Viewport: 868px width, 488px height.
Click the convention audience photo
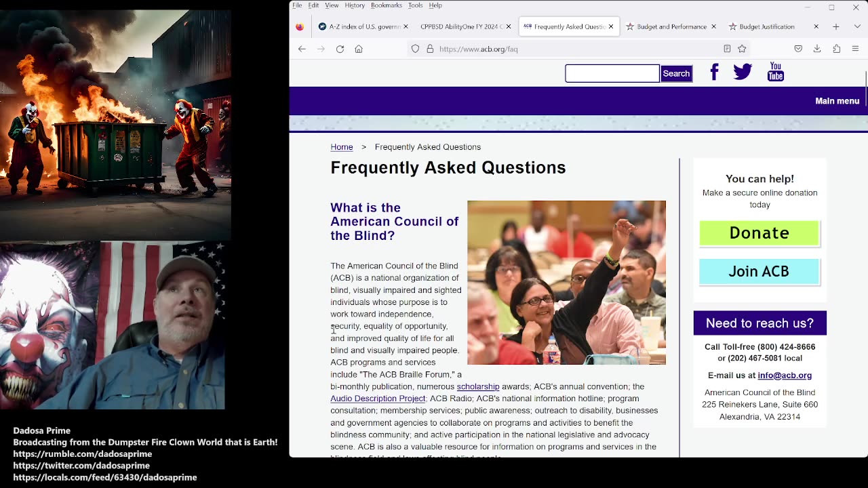566,283
